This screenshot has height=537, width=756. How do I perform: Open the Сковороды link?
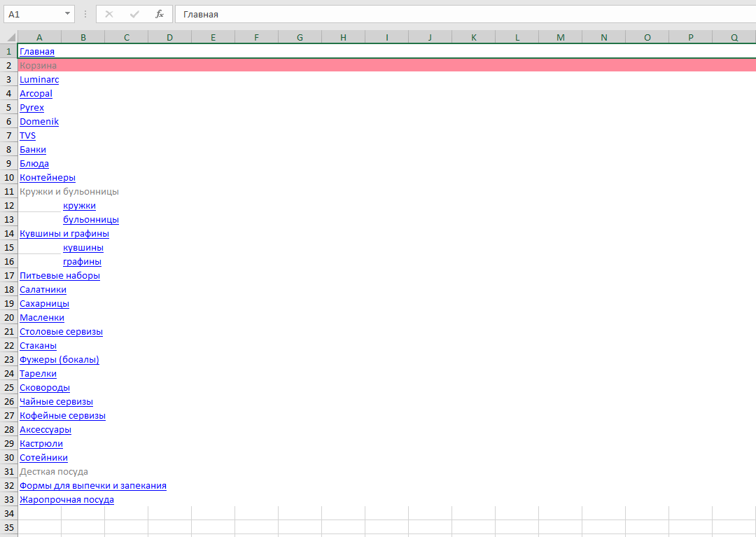coord(45,387)
